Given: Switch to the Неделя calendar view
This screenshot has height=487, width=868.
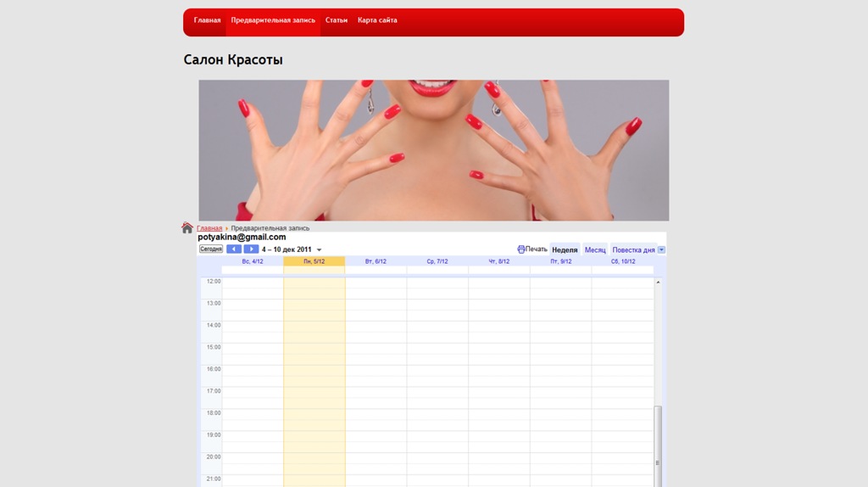Looking at the screenshot, I should (565, 250).
